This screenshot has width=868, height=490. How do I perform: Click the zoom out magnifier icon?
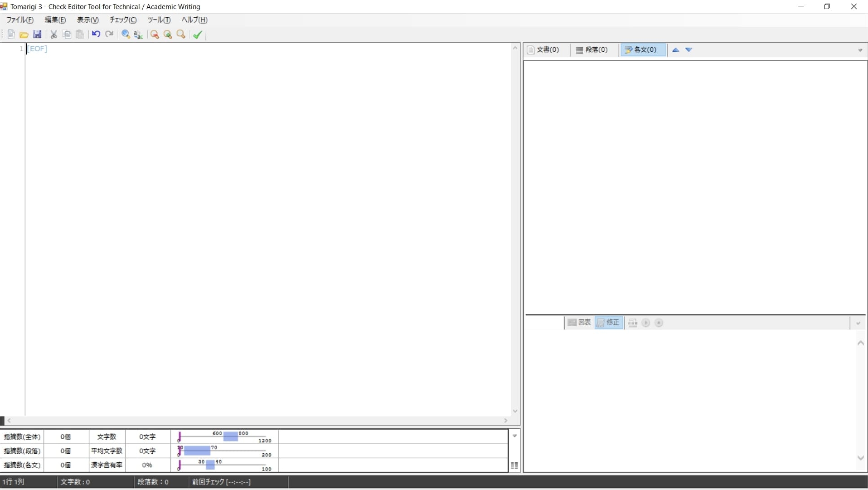pyautogui.click(x=155, y=34)
